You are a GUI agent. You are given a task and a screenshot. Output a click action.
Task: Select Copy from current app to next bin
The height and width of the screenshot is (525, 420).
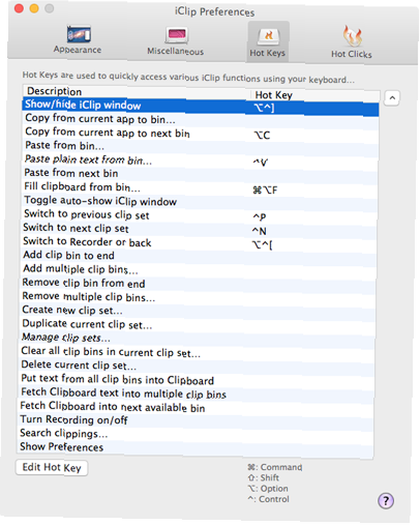(x=200, y=133)
